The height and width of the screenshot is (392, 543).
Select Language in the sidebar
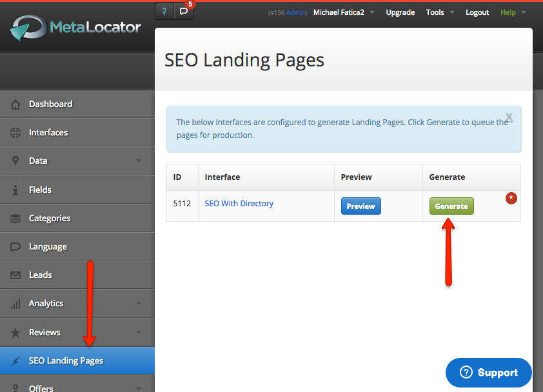coord(77,246)
